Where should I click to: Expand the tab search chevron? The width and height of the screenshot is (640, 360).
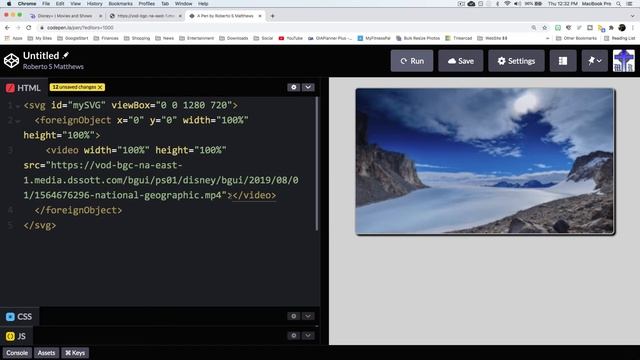pos(633,16)
